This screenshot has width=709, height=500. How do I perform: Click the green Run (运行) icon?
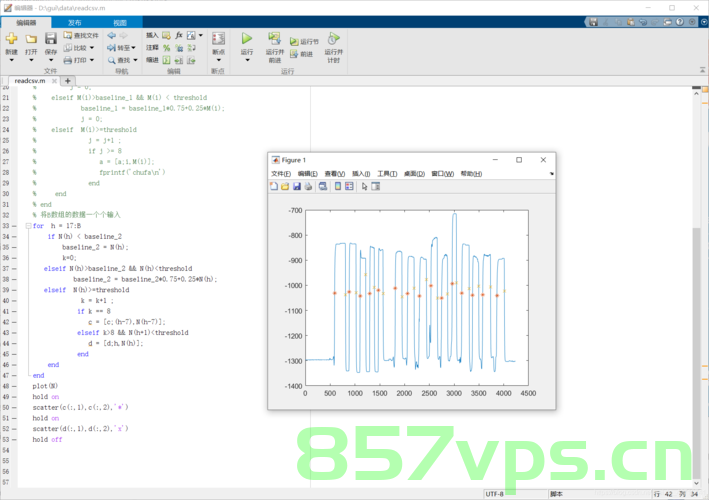click(x=247, y=39)
